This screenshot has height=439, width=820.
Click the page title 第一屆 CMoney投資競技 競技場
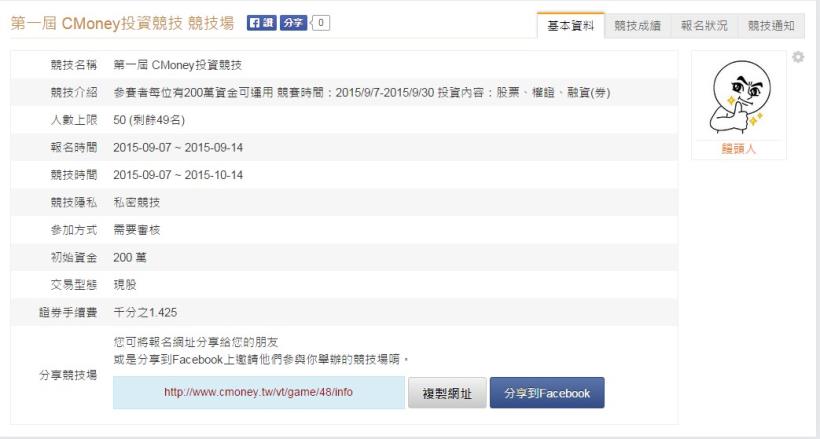pos(122,24)
